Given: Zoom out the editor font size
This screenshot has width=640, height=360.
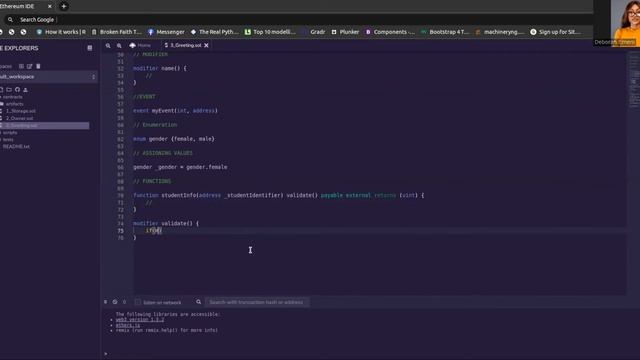Looking at the screenshot, I should pyautogui.click(x=108, y=46).
